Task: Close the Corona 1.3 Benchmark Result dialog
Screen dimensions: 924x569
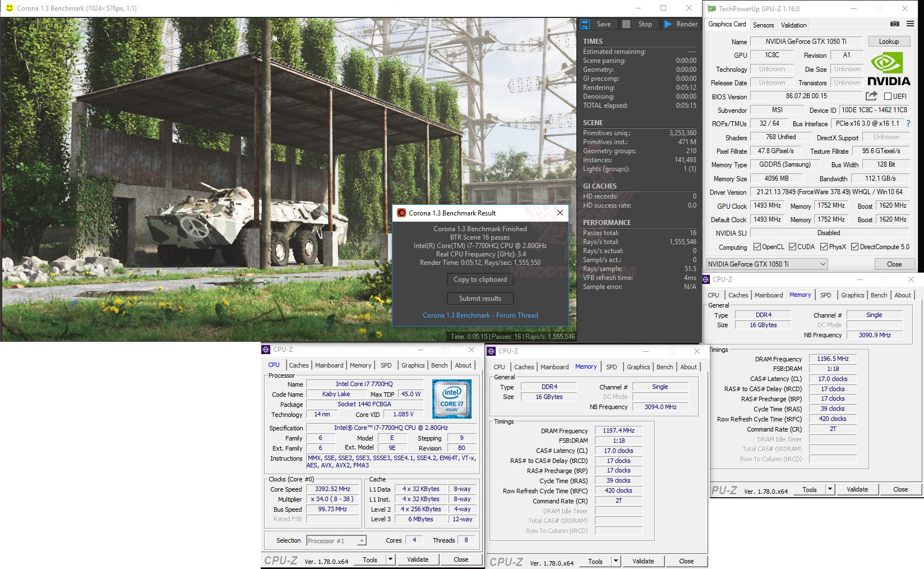Action: click(x=560, y=213)
